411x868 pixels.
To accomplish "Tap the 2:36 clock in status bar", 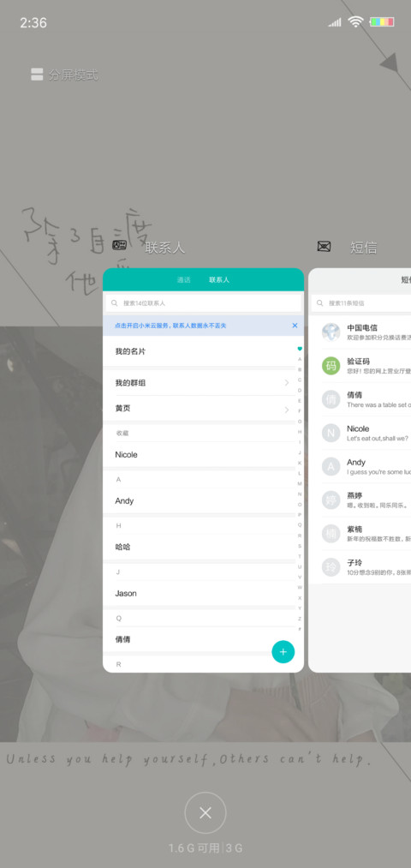I will [33, 22].
